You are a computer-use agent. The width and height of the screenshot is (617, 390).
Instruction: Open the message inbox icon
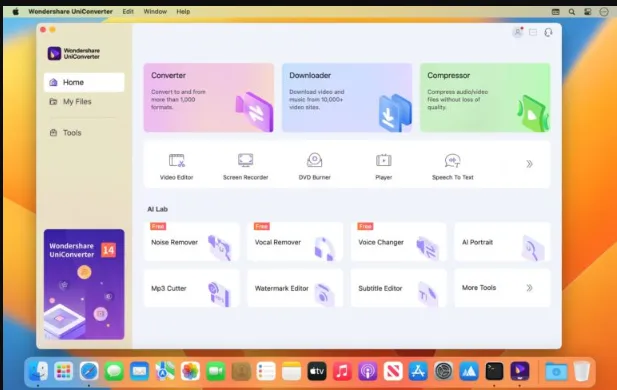533,32
